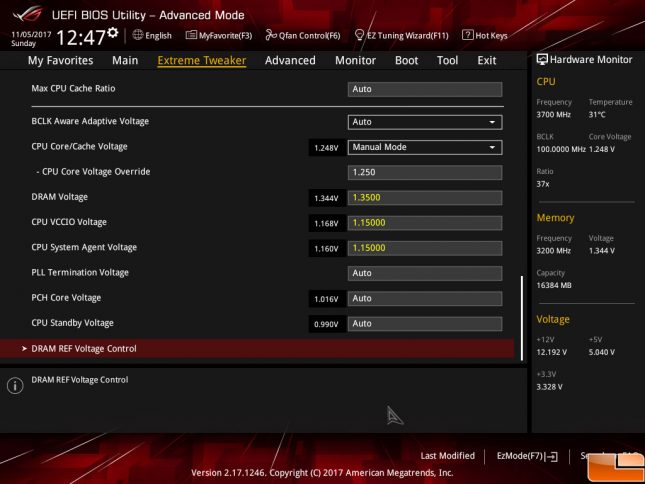The height and width of the screenshot is (484, 645).
Task: Click DRAM Voltage 1.3500 field
Action: click(x=425, y=197)
